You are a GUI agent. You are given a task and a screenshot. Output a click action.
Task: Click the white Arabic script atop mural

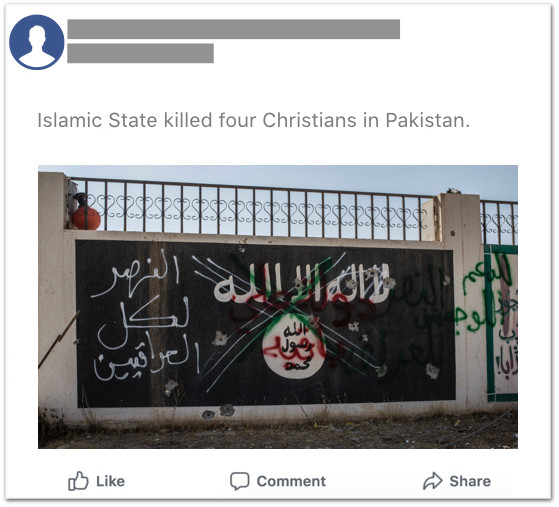(301, 283)
